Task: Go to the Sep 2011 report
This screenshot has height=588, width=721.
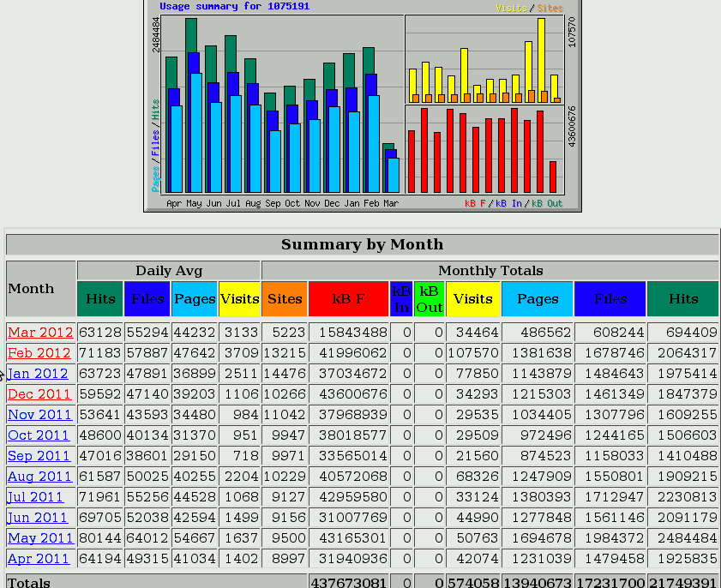Action: (39, 456)
